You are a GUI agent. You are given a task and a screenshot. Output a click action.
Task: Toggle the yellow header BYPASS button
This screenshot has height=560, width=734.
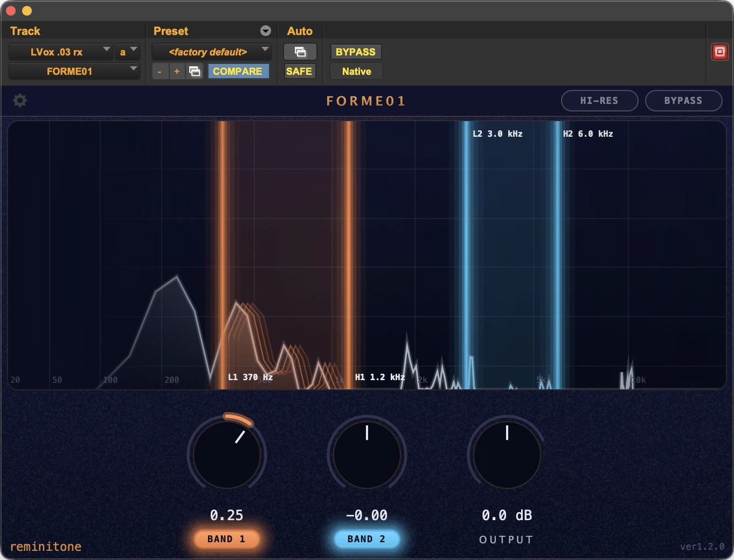coord(356,52)
